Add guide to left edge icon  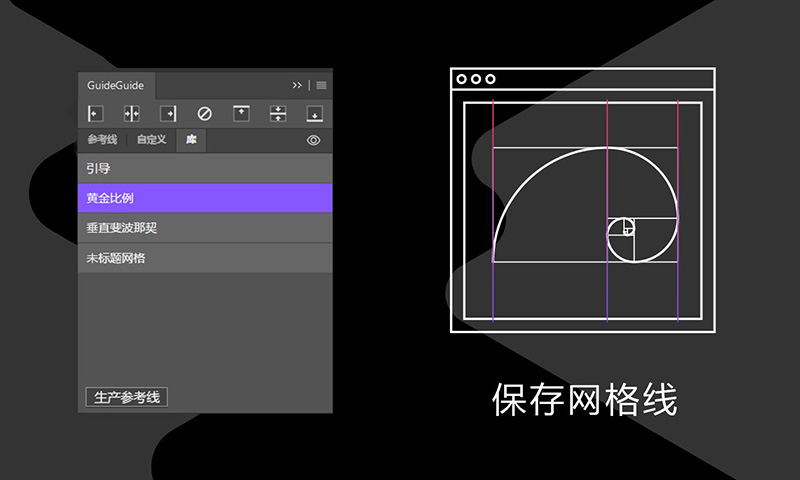(95, 113)
